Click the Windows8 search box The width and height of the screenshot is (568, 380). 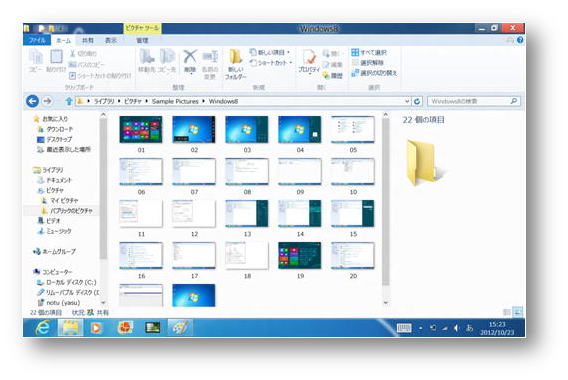473,101
